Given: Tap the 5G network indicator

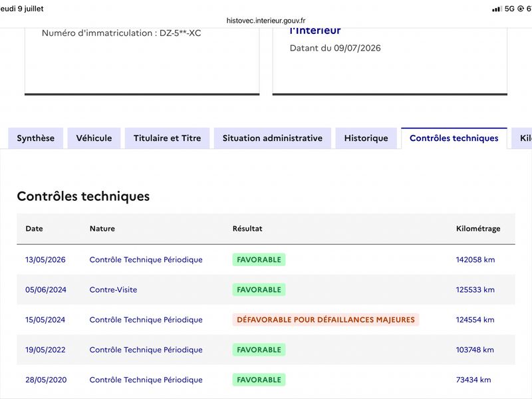Looking at the screenshot, I should 509,9.
